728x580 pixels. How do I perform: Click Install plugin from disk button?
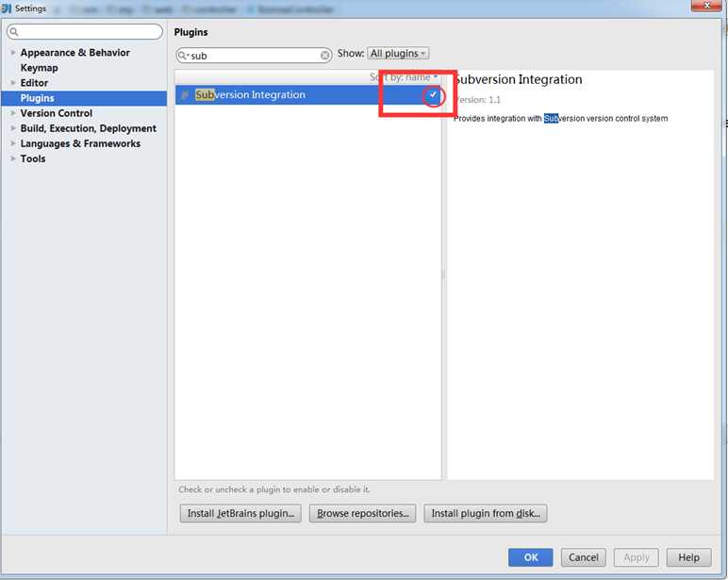pyautogui.click(x=486, y=514)
